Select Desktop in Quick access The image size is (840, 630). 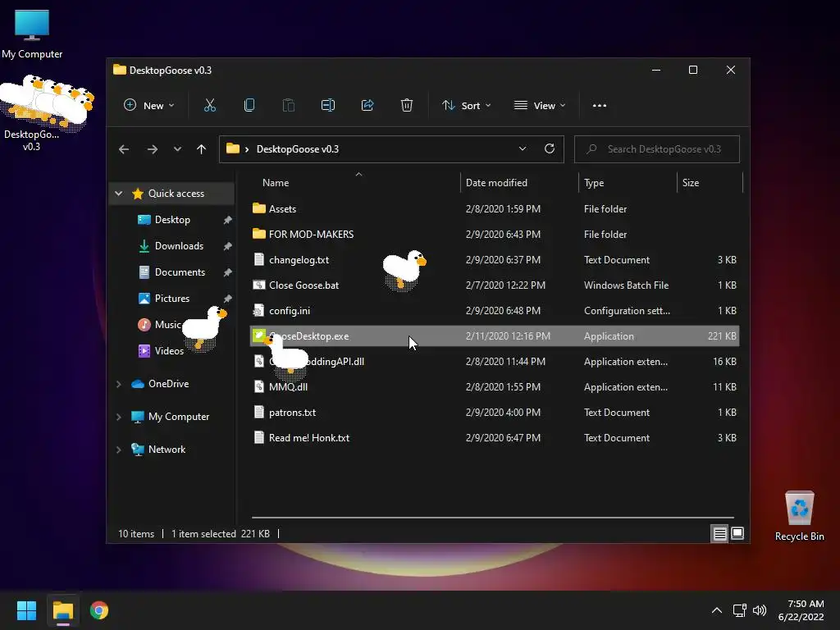(x=172, y=220)
